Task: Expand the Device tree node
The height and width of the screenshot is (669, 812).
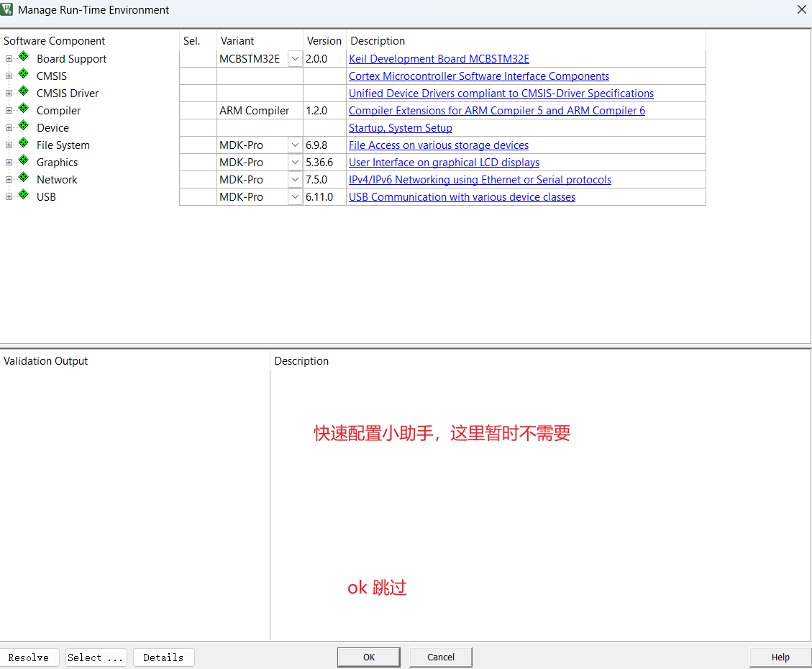Action: 9,128
